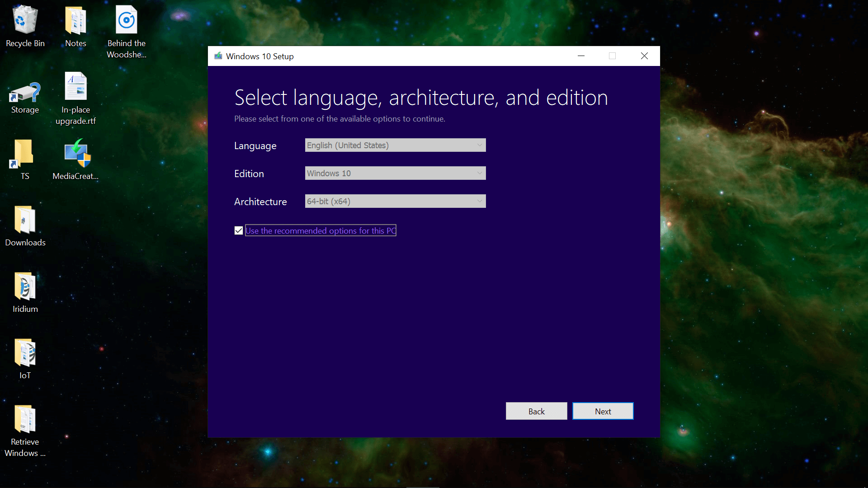Go Back to the previous step
This screenshot has width=868, height=488.
[536, 411]
